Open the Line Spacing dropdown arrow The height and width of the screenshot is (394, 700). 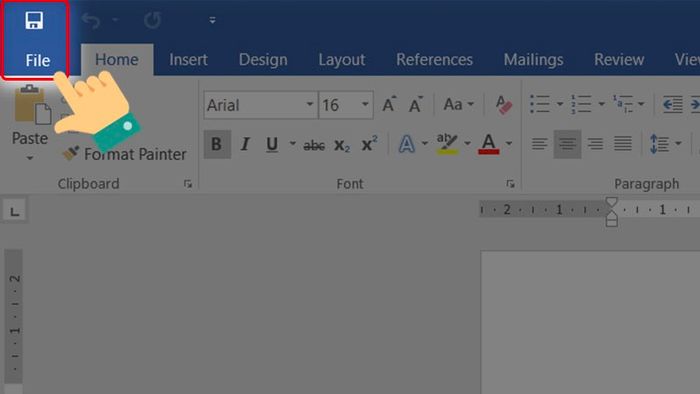pos(678,143)
